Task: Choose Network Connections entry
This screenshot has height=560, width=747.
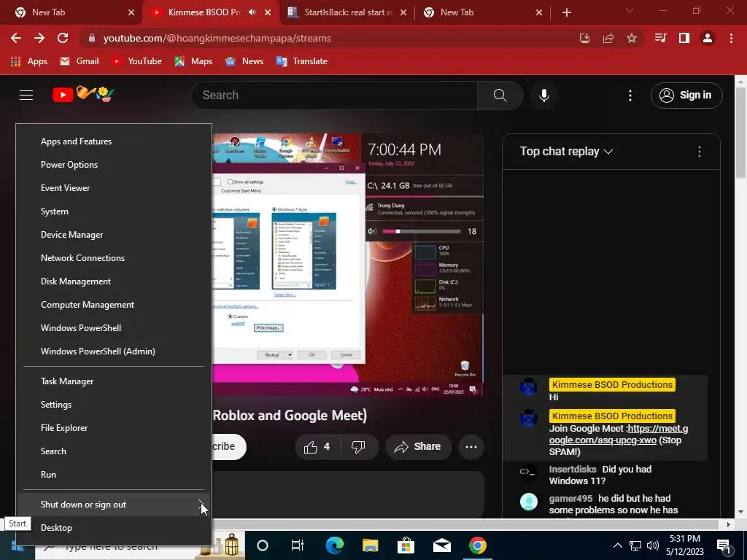Action: click(115, 258)
